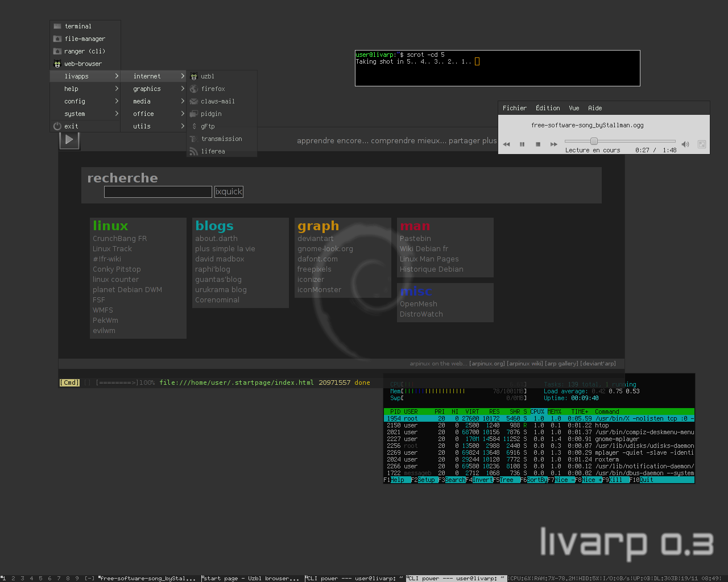Start pidgin from internet submenu

click(222, 114)
